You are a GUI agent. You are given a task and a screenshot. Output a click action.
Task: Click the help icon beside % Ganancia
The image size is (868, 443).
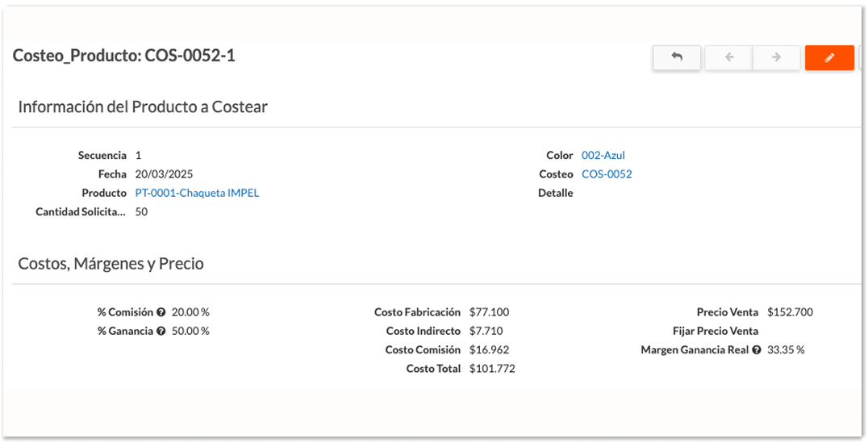161,331
